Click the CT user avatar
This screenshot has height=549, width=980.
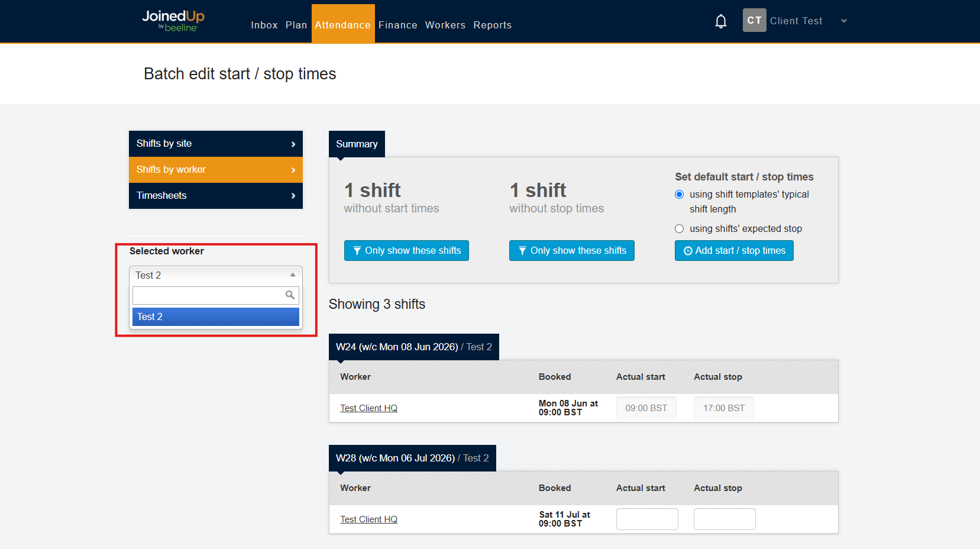pos(754,20)
